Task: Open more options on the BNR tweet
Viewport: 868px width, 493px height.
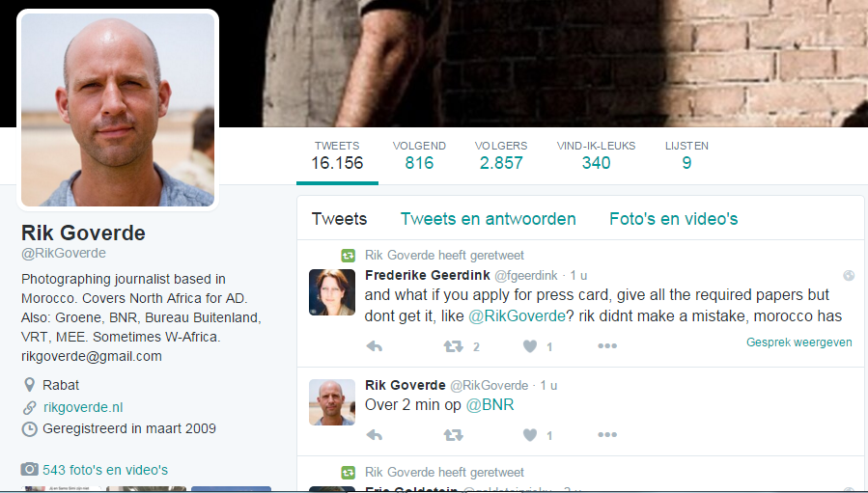Action: [606, 435]
